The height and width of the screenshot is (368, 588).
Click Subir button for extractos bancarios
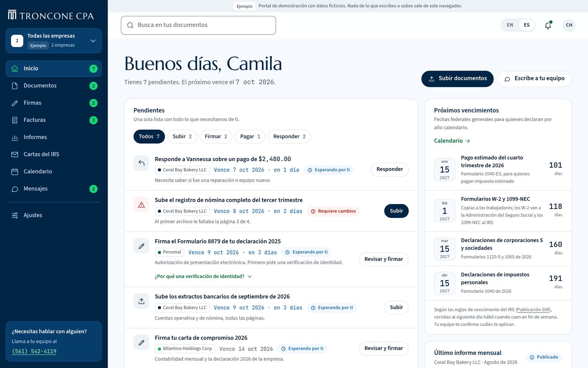396,307
